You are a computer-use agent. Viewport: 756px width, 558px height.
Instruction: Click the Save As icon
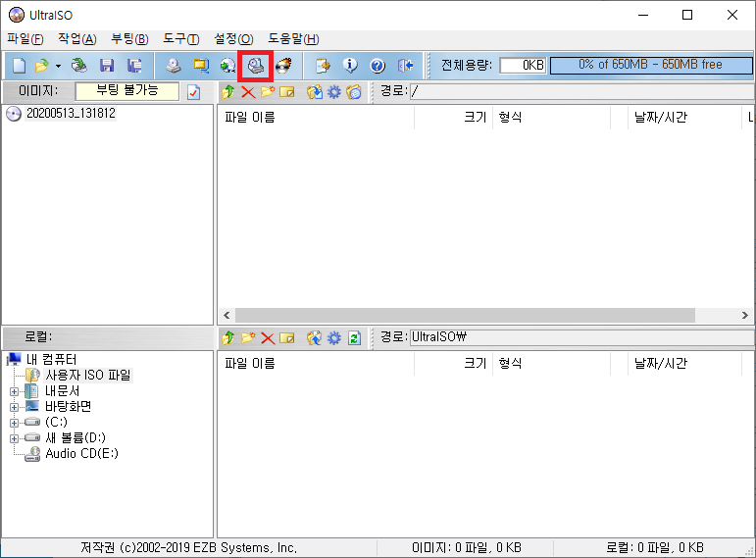point(134,65)
